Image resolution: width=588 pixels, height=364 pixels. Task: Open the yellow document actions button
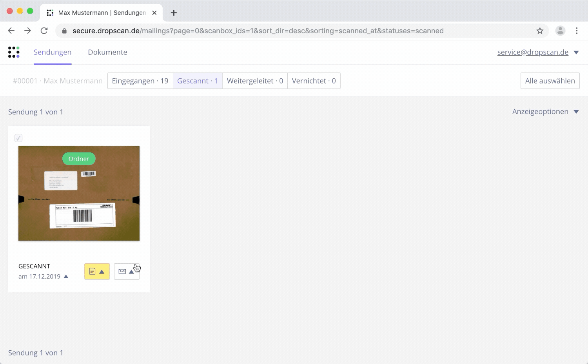[97, 272]
